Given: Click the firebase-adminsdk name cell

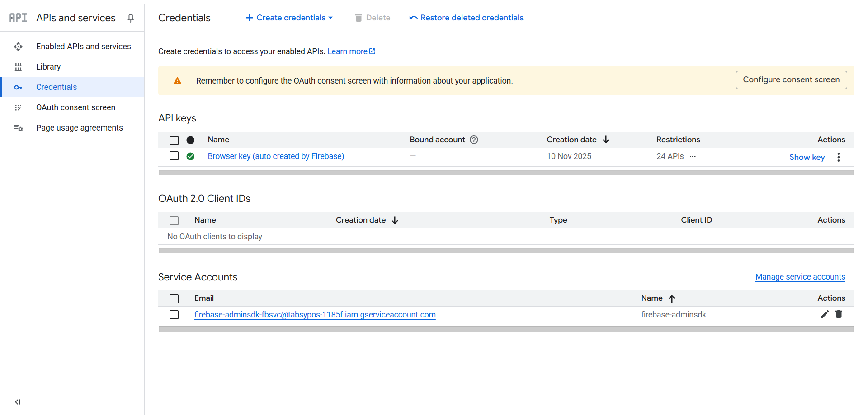Looking at the screenshot, I should (674, 315).
